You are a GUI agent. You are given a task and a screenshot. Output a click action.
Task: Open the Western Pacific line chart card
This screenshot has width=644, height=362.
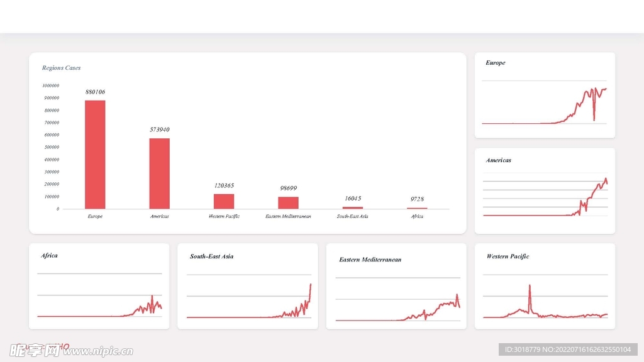[x=545, y=286]
